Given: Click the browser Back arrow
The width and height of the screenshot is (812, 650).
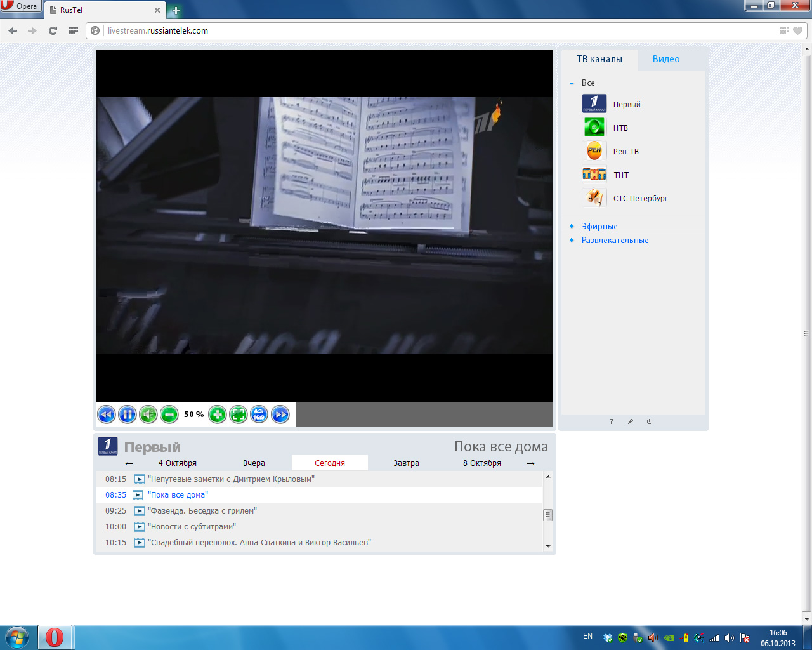Looking at the screenshot, I should (x=13, y=30).
